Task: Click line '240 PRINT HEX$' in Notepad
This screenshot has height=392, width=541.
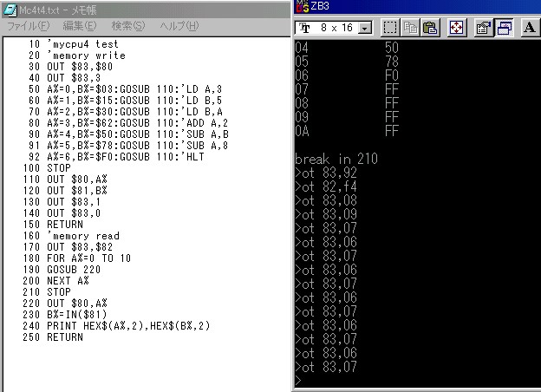Action: pos(116,326)
